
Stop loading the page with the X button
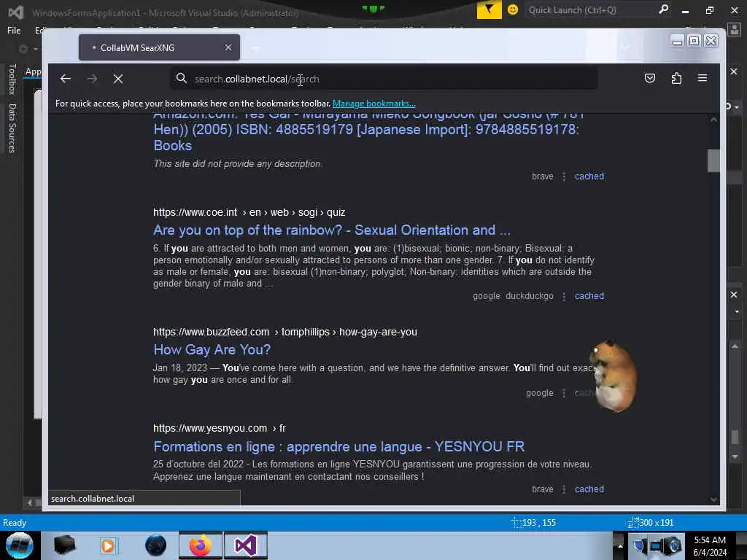118,79
